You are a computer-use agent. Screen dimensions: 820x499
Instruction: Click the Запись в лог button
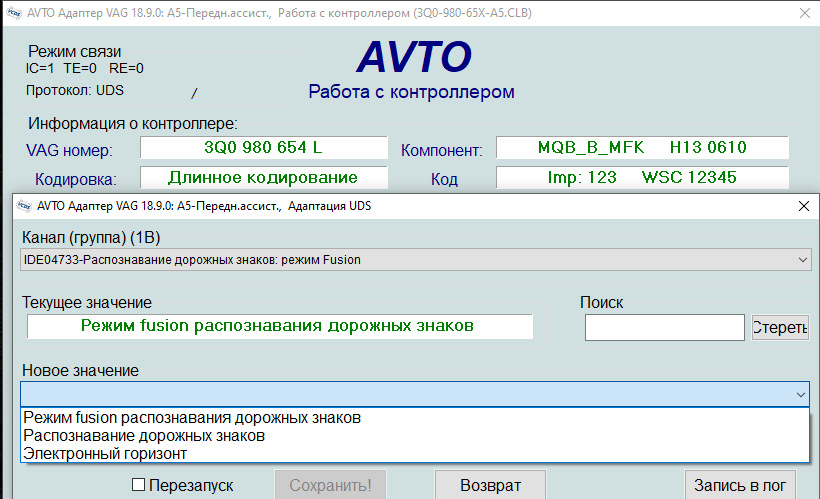pos(740,485)
